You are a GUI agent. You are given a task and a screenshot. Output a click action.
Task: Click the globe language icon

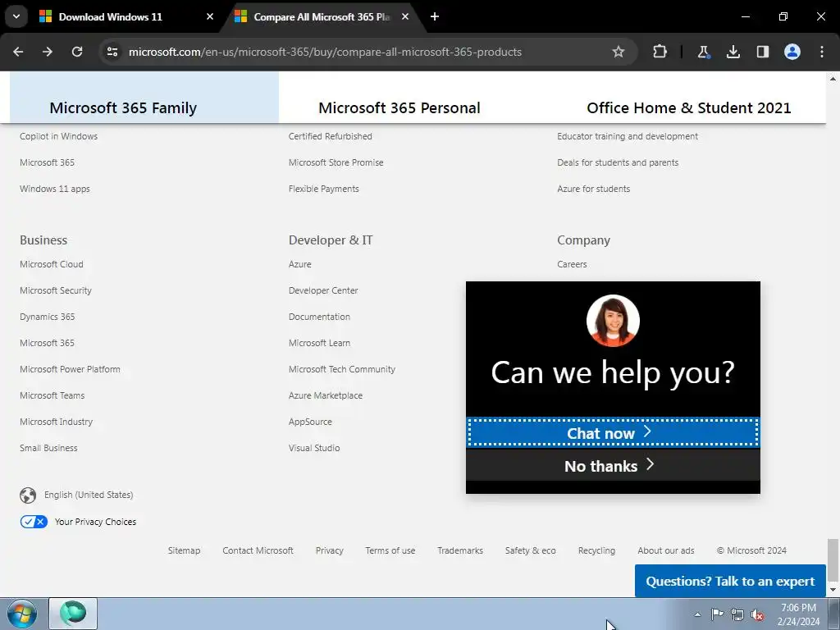[28, 495]
